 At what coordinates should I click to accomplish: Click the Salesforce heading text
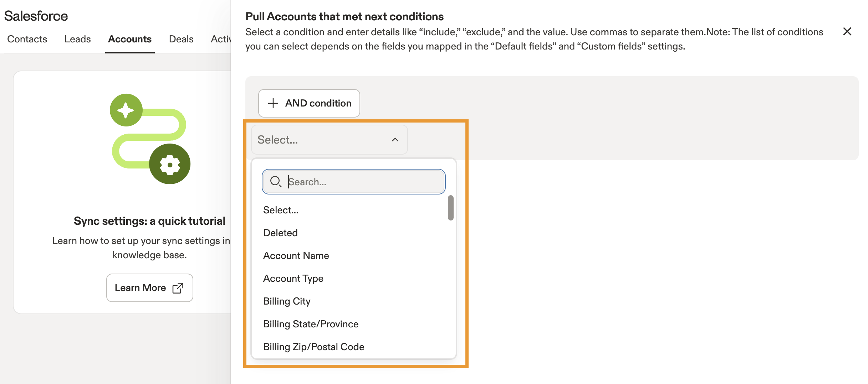[x=36, y=16]
